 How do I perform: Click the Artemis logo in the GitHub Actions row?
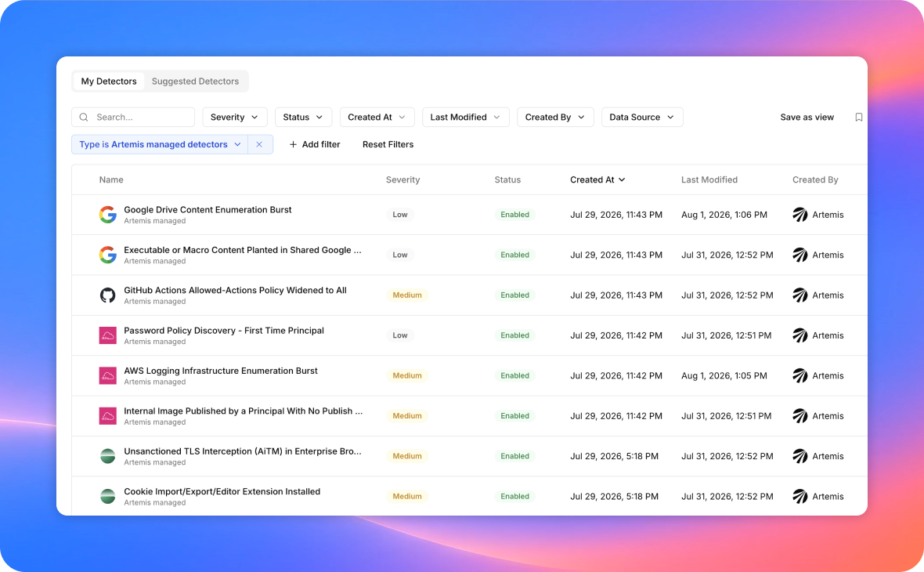click(x=799, y=295)
